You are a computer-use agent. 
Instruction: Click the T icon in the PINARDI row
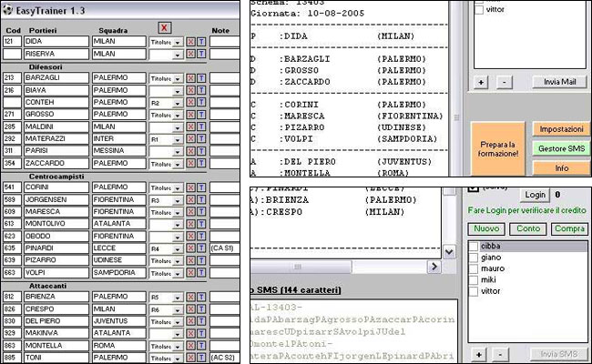201,248
